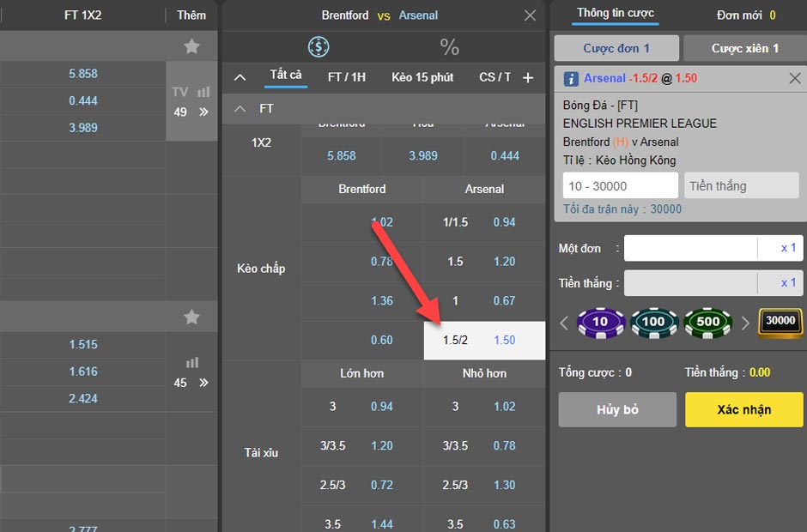Favorite the first league with star icon

pyautogui.click(x=191, y=46)
